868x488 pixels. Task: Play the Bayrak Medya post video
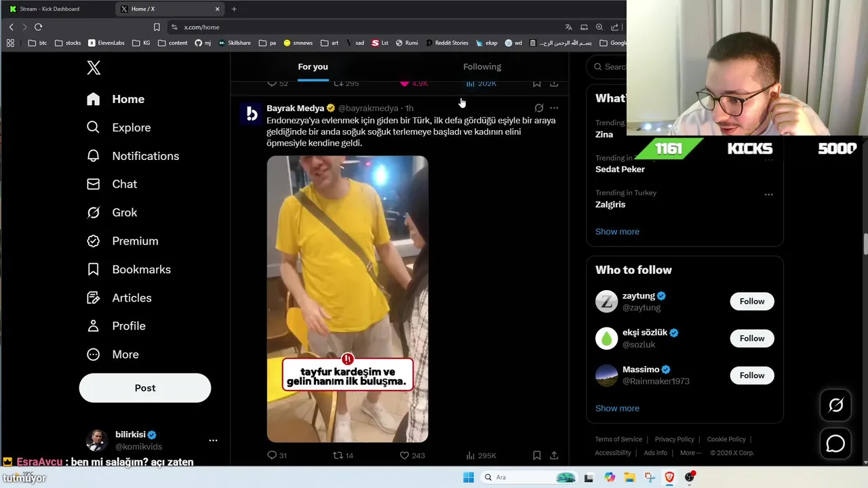coord(347,299)
